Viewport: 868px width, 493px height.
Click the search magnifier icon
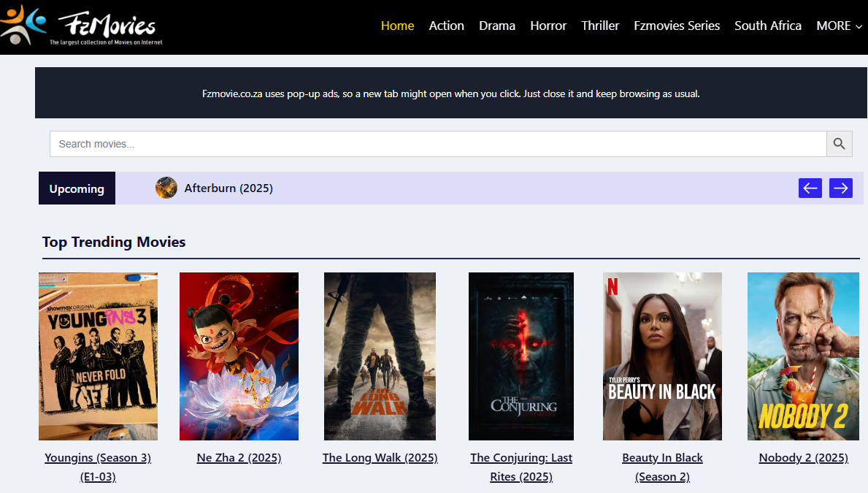pos(839,144)
